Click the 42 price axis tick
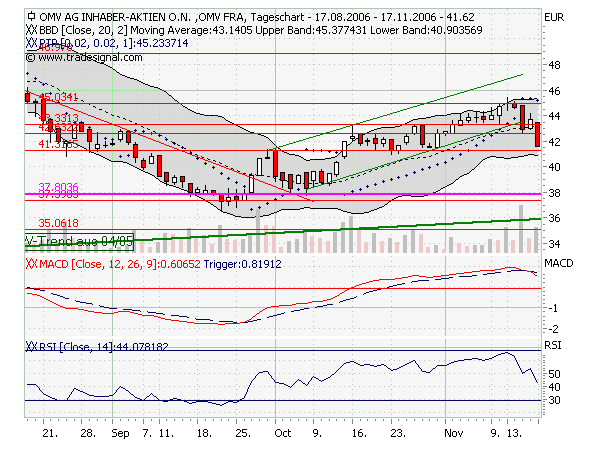 click(x=554, y=142)
